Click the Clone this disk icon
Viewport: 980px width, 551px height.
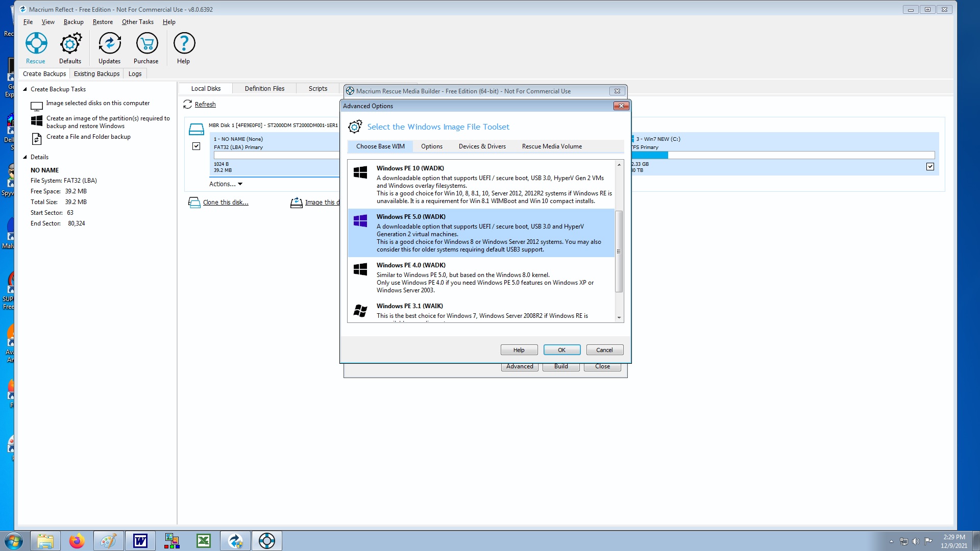tap(194, 203)
